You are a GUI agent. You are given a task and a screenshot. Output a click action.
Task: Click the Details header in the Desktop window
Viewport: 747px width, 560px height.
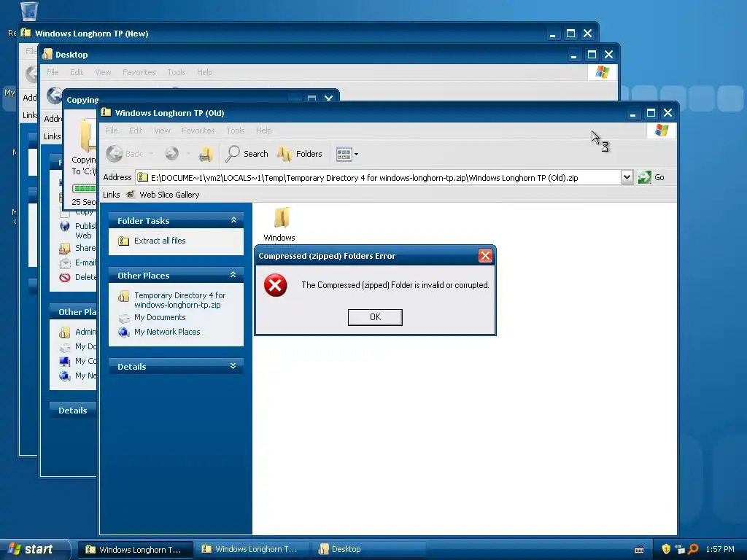(x=73, y=410)
